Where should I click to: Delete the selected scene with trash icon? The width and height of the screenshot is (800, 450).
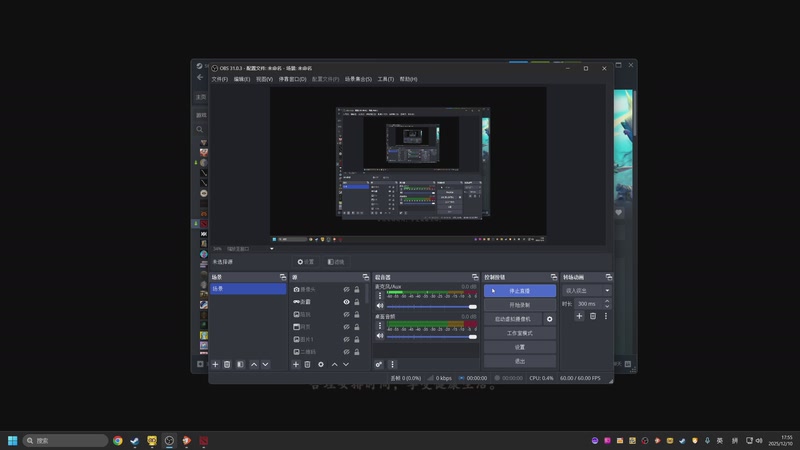[227, 365]
